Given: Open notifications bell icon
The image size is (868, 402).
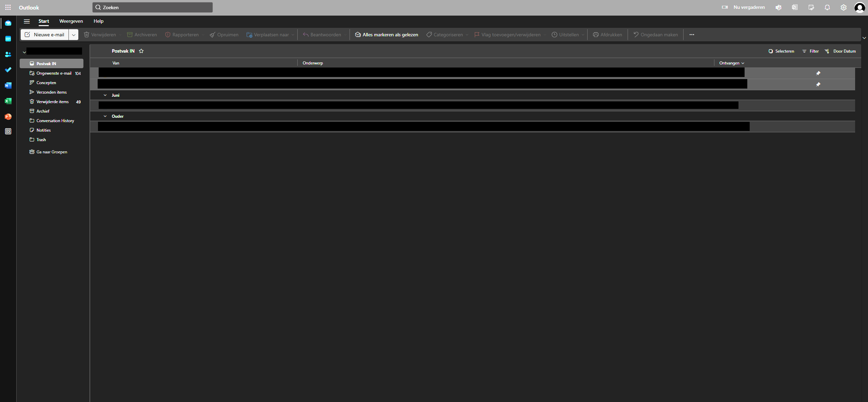Looking at the screenshot, I should (x=827, y=7).
